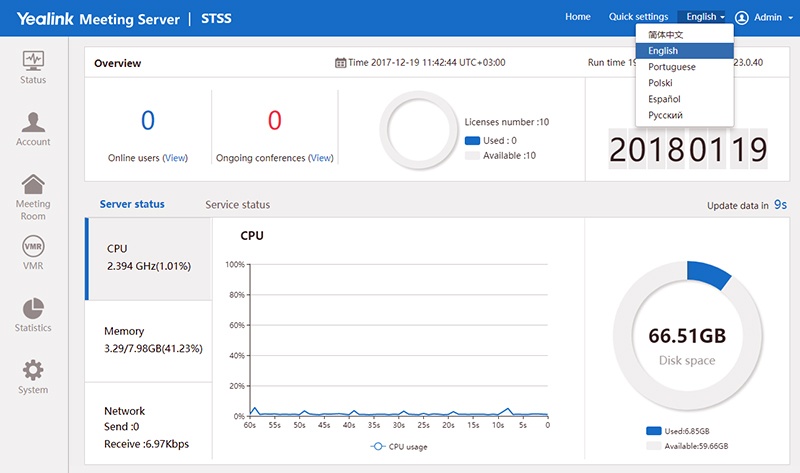Click the Yealink Meeting Server logo
800x473 pixels.
[x=98, y=19]
